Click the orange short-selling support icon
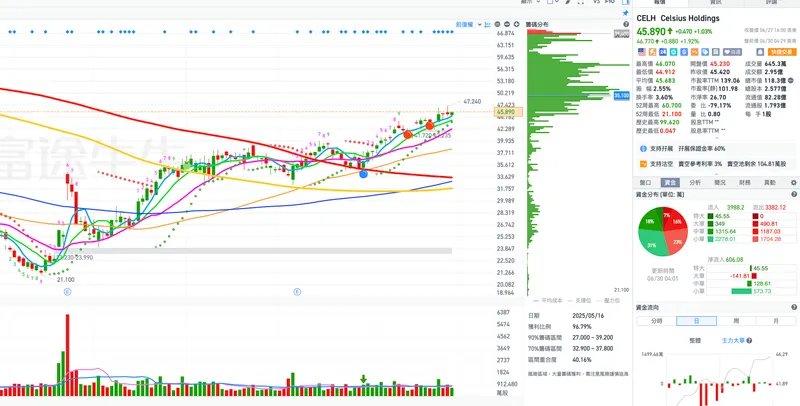 (x=643, y=164)
